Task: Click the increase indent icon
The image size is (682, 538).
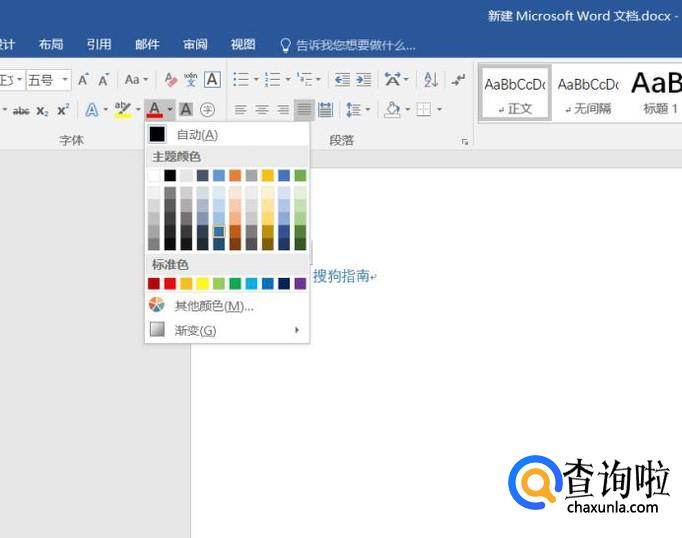Action: click(363, 80)
